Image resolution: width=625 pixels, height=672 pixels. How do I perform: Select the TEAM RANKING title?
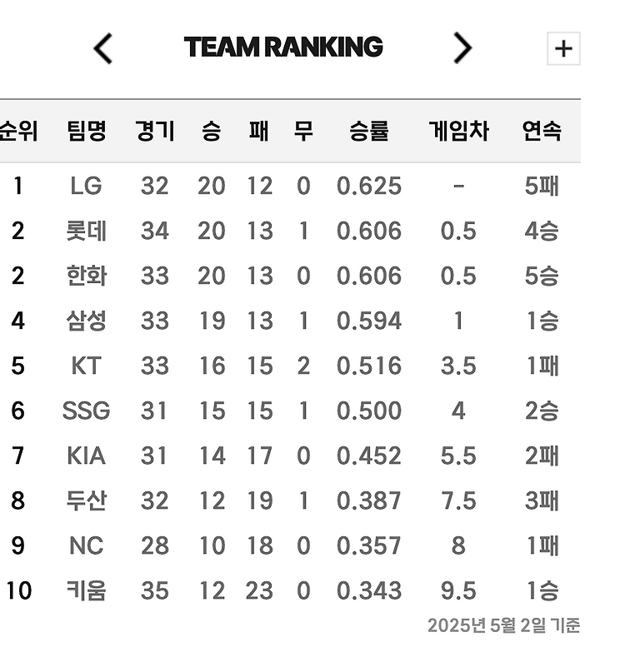tap(285, 47)
